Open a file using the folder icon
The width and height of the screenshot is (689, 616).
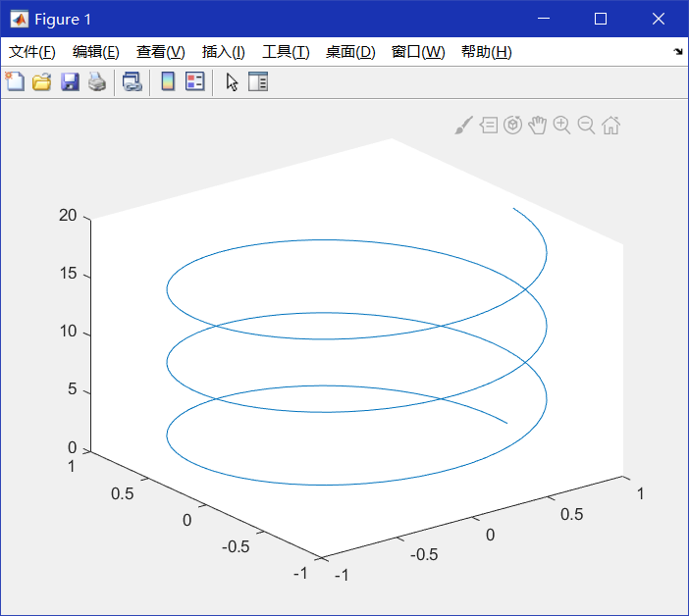pyautogui.click(x=42, y=82)
